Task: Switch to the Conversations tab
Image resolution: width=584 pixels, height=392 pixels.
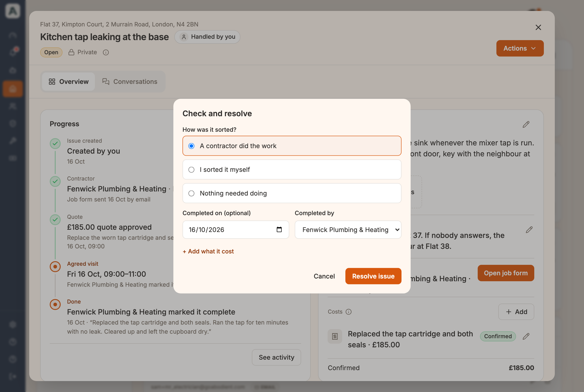Action: point(130,82)
